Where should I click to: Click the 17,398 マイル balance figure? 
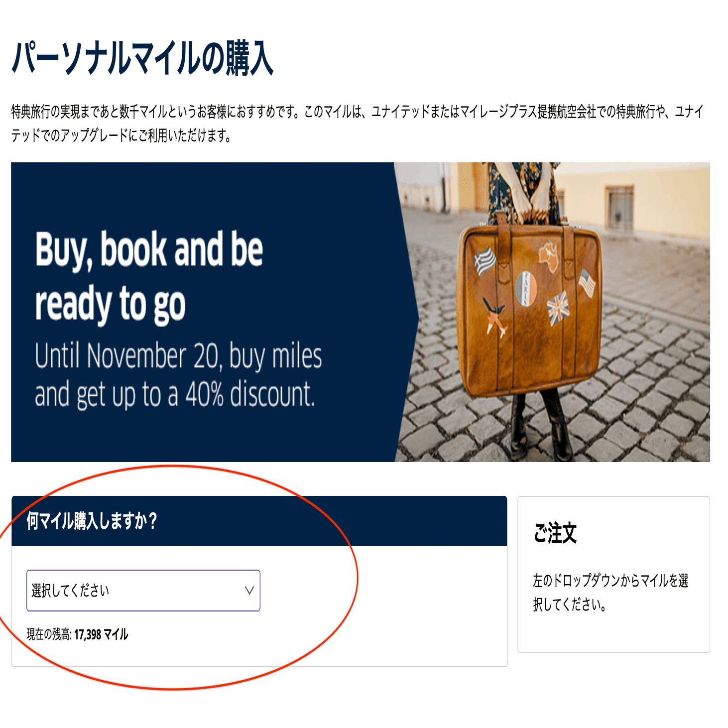101,634
